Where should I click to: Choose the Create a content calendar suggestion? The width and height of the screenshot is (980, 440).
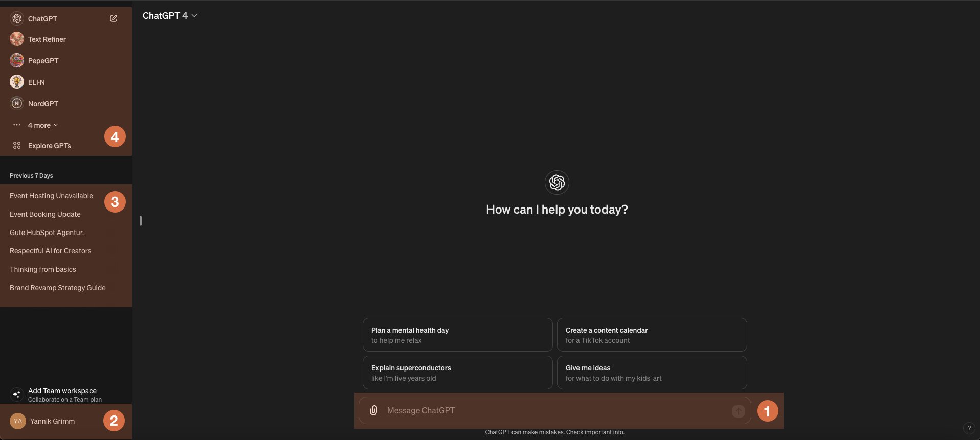(x=652, y=335)
